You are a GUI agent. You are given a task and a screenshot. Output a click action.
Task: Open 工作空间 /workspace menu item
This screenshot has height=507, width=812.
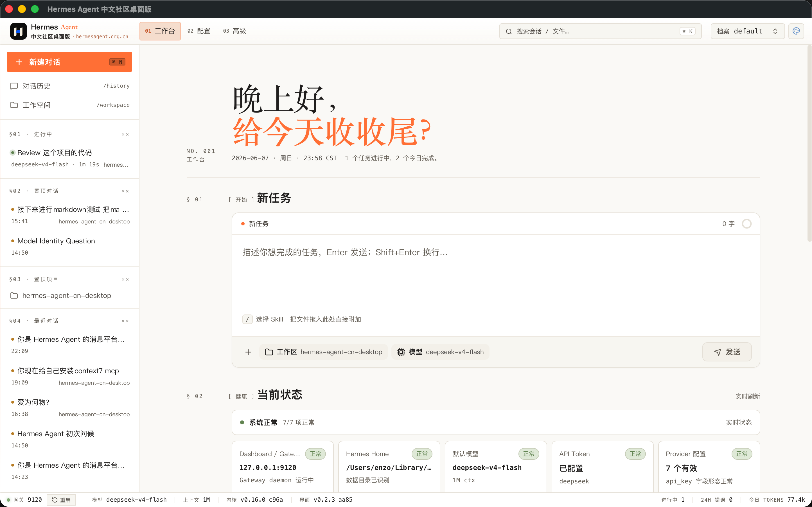click(69, 105)
